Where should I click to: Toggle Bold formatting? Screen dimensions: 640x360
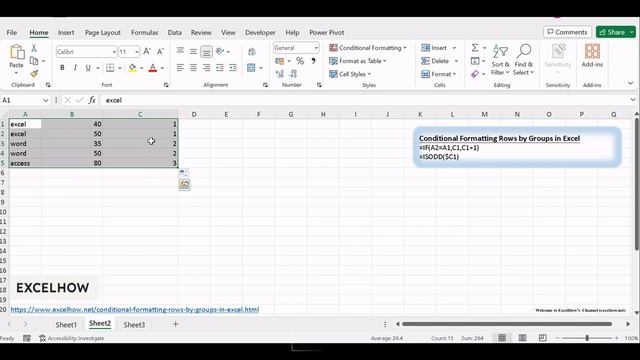pyautogui.click(x=62, y=68)
